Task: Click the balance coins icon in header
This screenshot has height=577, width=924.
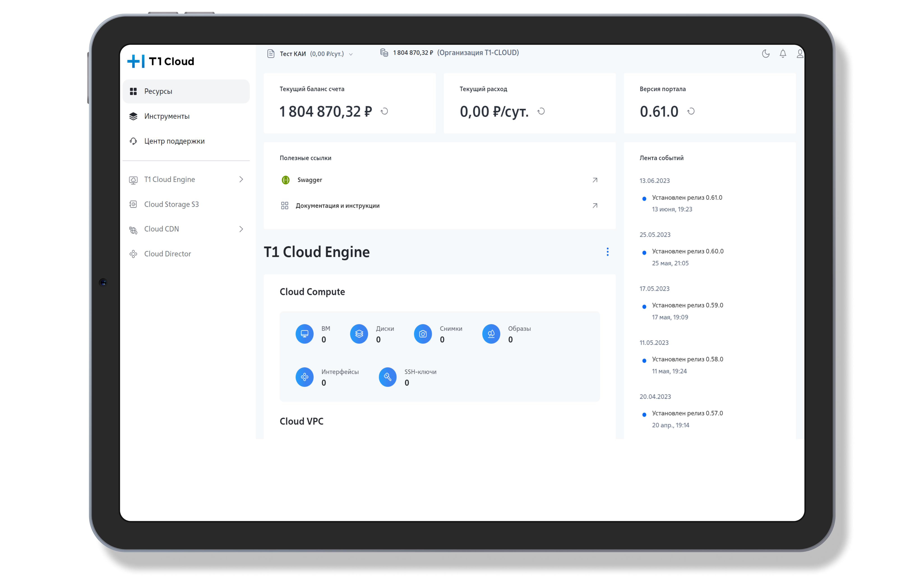Action: click(384, 53)
